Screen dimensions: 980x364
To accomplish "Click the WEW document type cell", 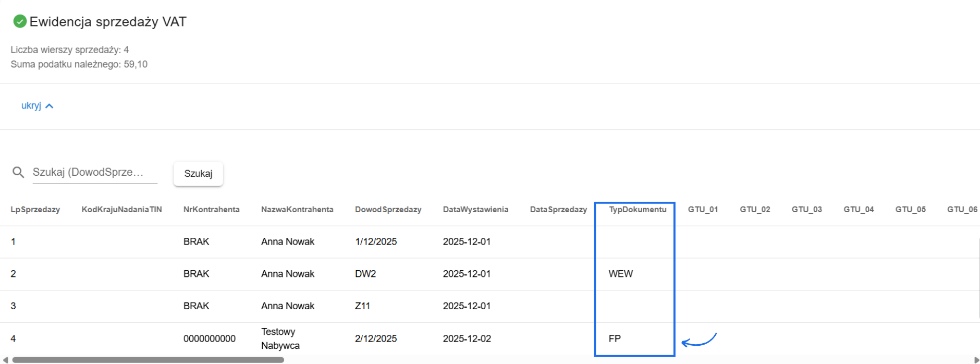I will [x=620, y=274].
